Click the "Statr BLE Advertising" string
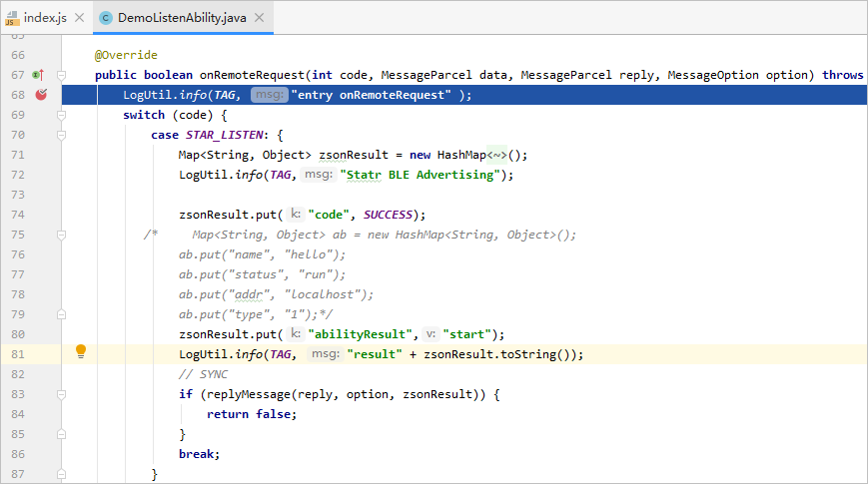Image resolution: width=868 pixels, height=484 pixels. [x=421, y=175]
